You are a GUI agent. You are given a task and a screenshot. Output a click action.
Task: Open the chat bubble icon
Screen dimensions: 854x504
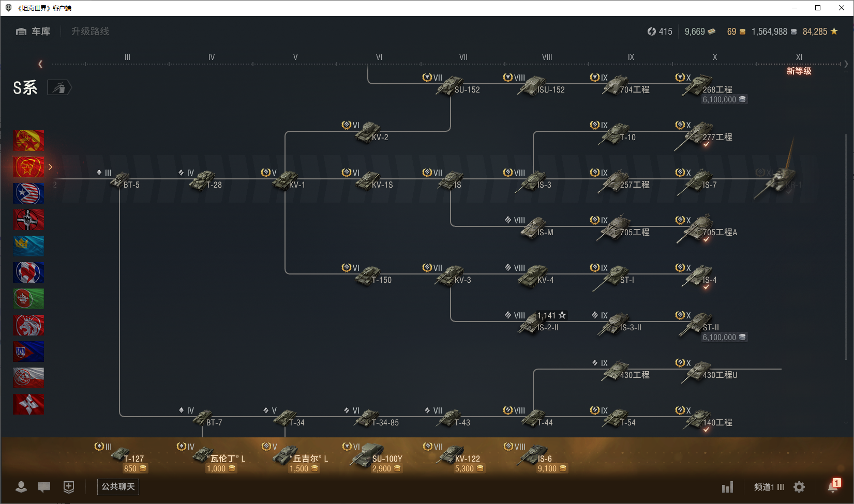pos(44,487)
